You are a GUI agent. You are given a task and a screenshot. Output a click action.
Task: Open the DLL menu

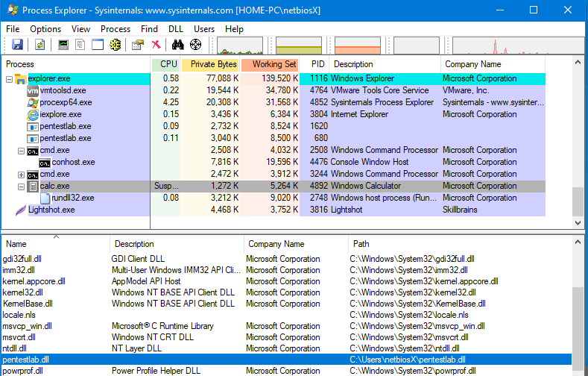175,28
